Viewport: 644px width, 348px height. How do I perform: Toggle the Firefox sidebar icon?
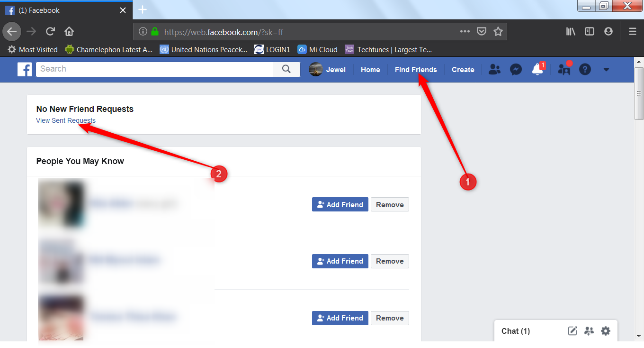coord(590,32)
